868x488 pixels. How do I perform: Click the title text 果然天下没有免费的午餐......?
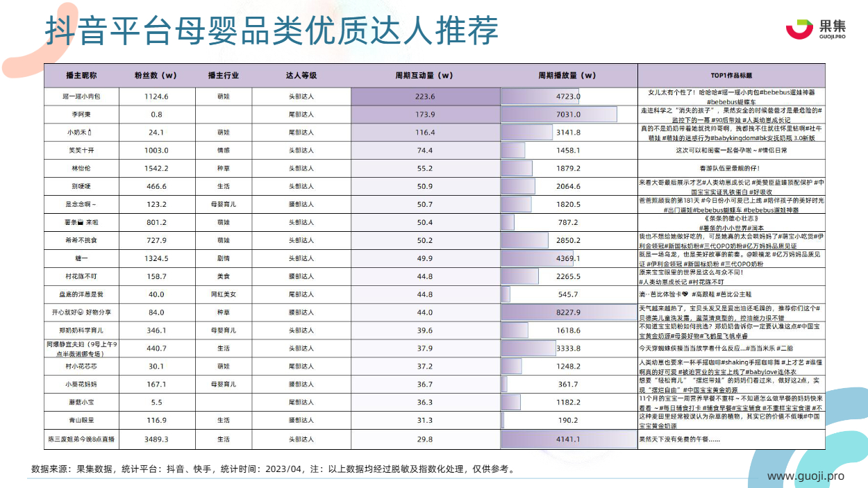(681, 440)
